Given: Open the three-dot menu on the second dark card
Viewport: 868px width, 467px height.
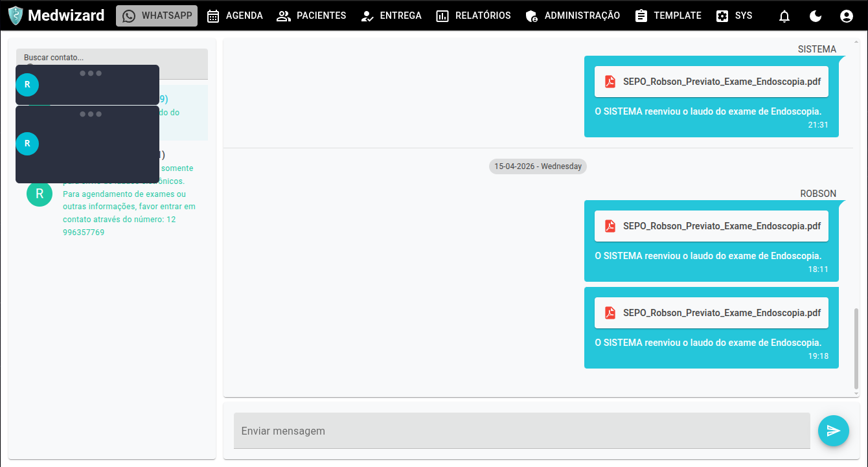Looking at the screenshot, I should click(91, 114).
